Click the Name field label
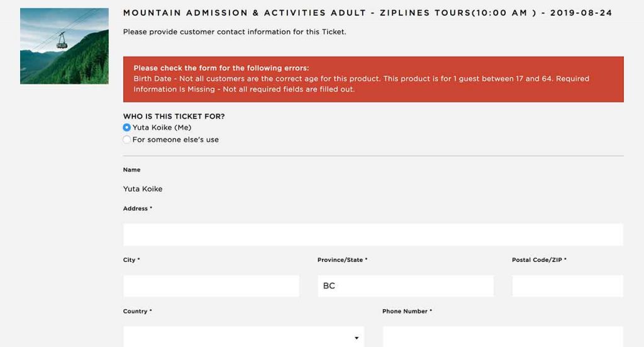Viewport: 644px width, 347px height. click(x=132, y=170)
